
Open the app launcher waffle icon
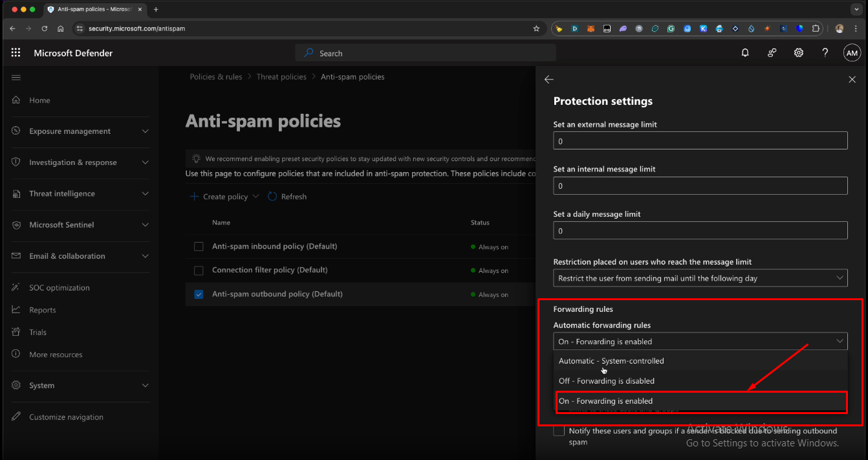16,53
